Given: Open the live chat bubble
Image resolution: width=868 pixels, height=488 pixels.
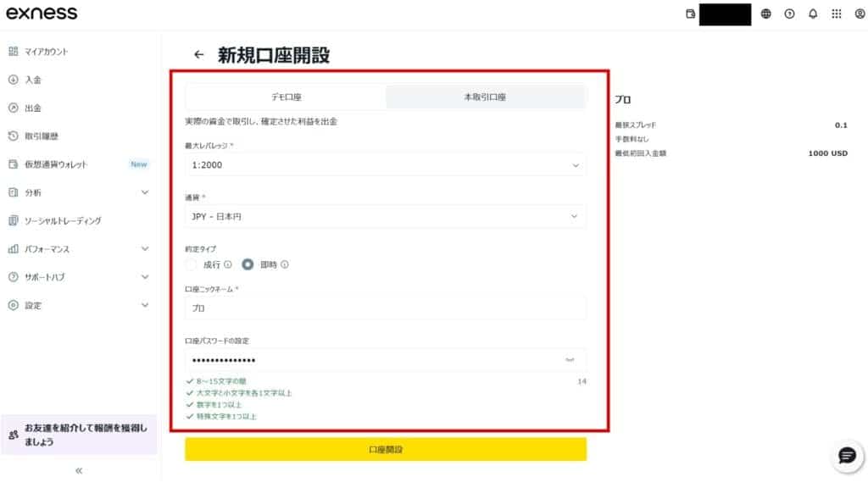Looking at the screenshot, I should [847, 456].
